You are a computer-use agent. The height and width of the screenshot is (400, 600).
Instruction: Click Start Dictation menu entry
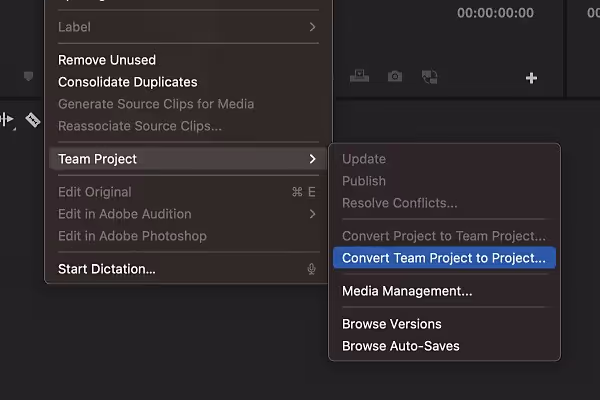107,269
